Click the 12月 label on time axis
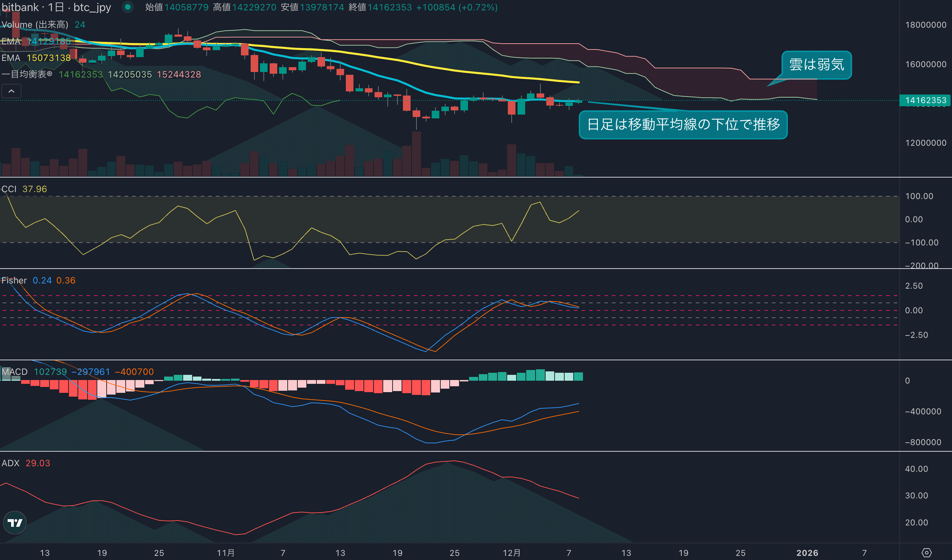Viewport: 952px width, 560px height. 512,553
